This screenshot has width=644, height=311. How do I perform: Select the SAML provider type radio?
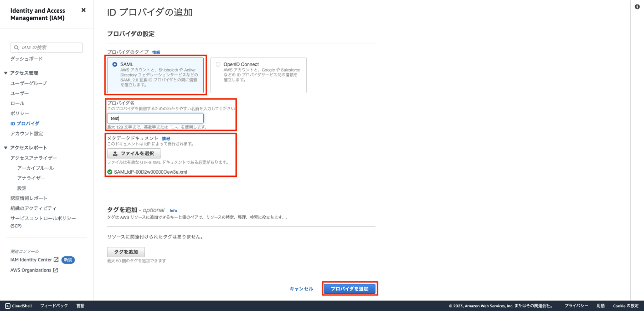[x=115, y=65]
